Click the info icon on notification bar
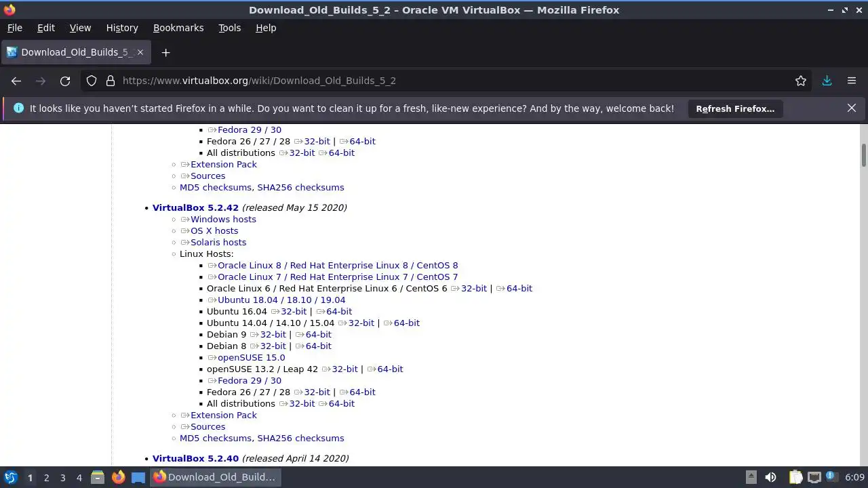Image resolution: width=868 pixels, height=488 pixels. pyautogui.click(x=18, y=108)
